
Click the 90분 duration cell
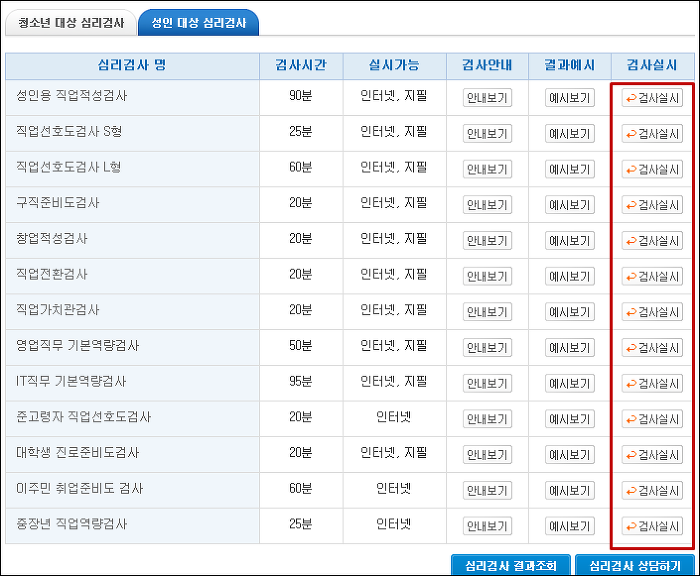[300, 96]
